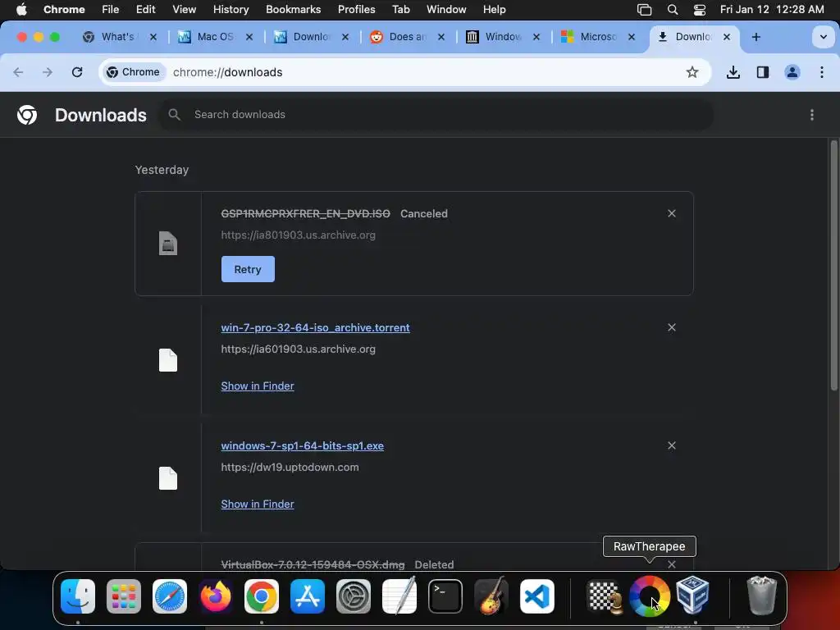
Task: Open win-7-pro-32-64-iso_archive.torrent link
Action: coord(316,327)
